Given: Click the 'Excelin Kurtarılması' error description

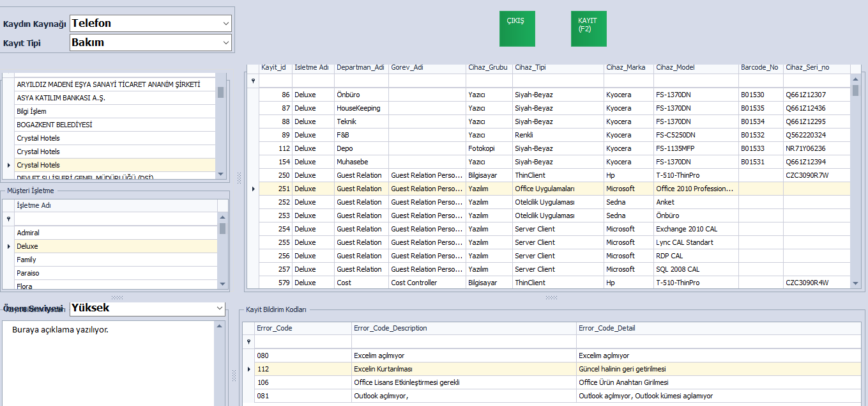Looking at the screenshot, I should 464,369.
